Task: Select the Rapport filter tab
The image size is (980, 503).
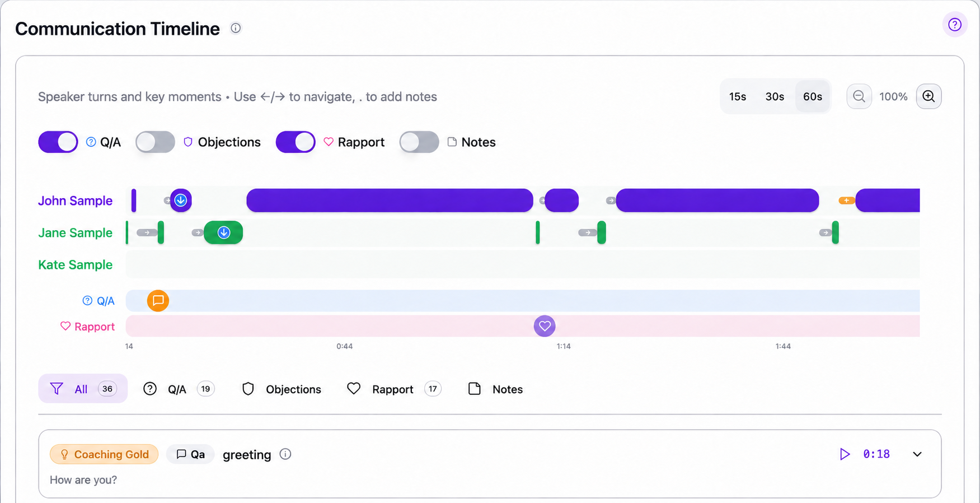Action: (x=393, y=389)
